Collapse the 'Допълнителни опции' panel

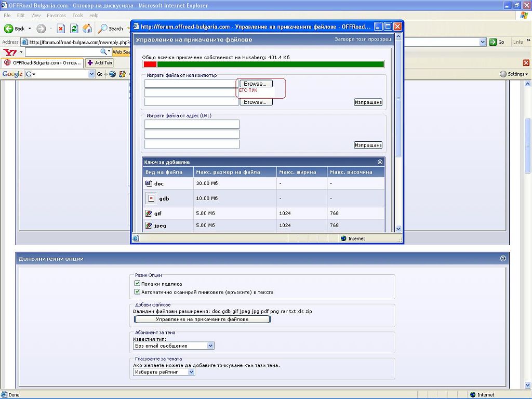[x=503, y=258]
